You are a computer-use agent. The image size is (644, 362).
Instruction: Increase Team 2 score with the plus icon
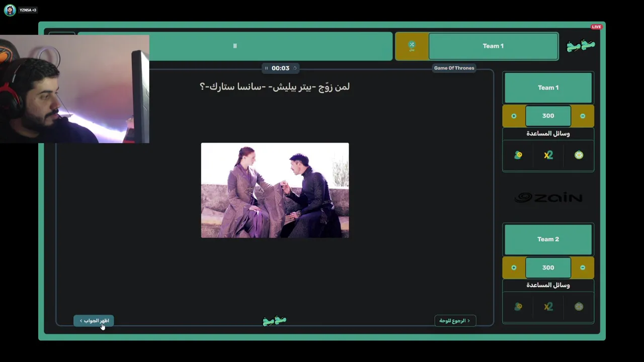[x=514, y=267]
